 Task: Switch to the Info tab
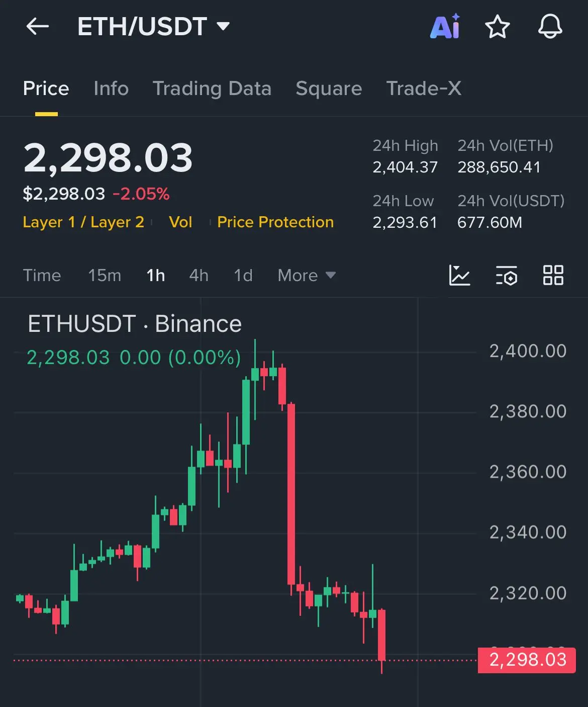tap(111, 89)
